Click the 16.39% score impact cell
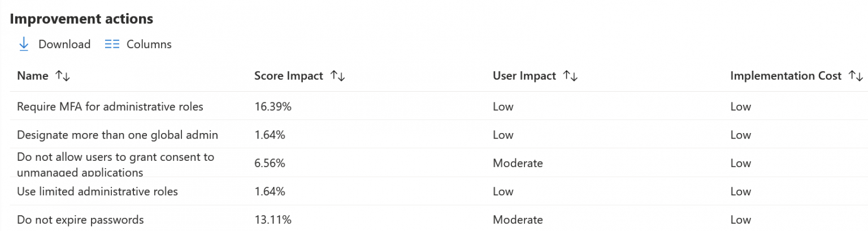The height and width of the screenshot is (231, 868). point(273,106)
